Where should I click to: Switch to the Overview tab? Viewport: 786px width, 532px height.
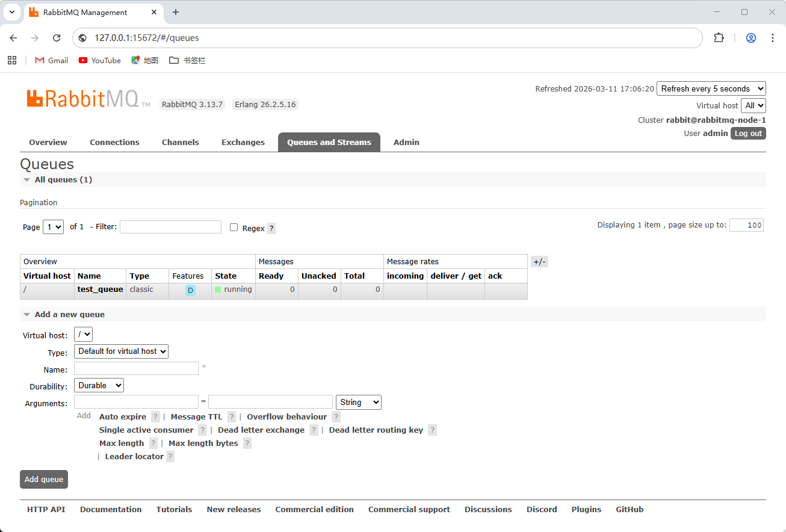tap(48, 142)
